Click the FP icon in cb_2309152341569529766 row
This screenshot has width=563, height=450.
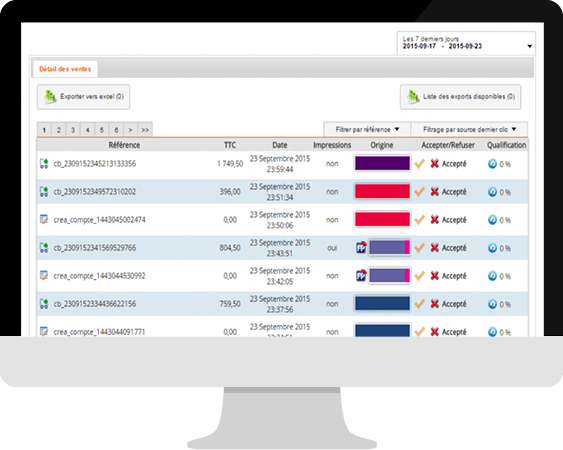tap(361, 247)
